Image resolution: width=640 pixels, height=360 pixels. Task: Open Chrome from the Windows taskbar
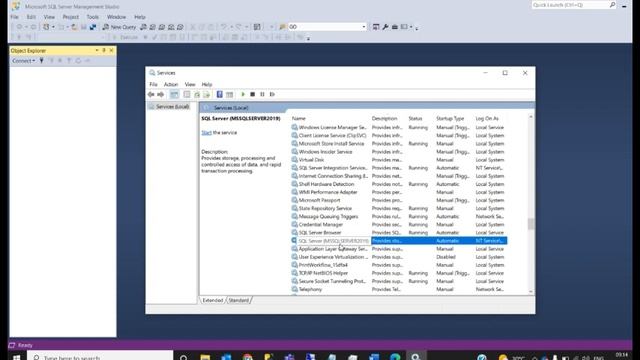pyautogui.click(x=247, y=357)
